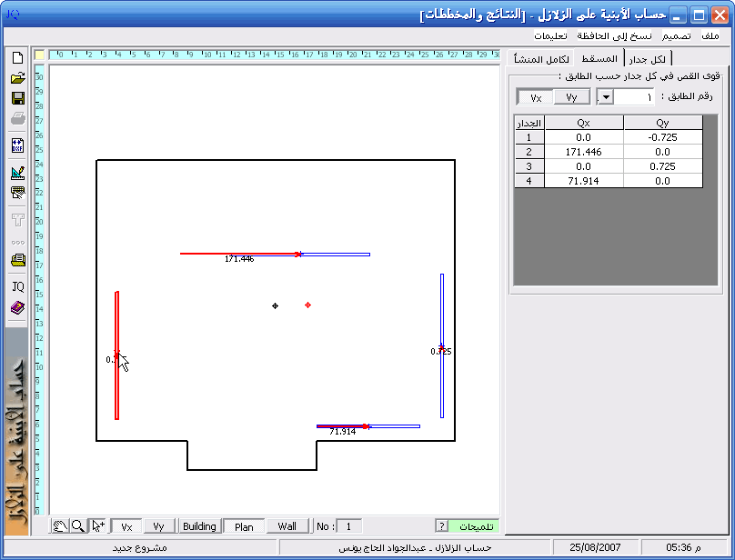This screenshot has height=560, width=735.
Task: Open the تصميم menu
Action: 675,35
